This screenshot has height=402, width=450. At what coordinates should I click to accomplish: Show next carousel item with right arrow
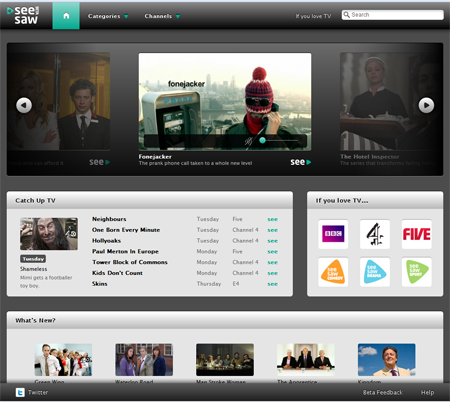(x=426, y=105)
